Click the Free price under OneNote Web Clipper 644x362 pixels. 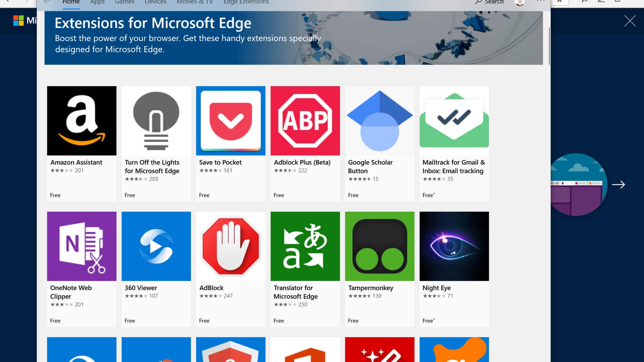pyautogui.click(x=55, y=320)
